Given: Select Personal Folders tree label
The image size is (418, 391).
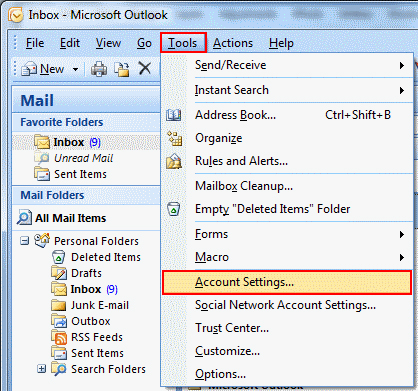Looking at the screenshot, I should click(x=96, y=241).
